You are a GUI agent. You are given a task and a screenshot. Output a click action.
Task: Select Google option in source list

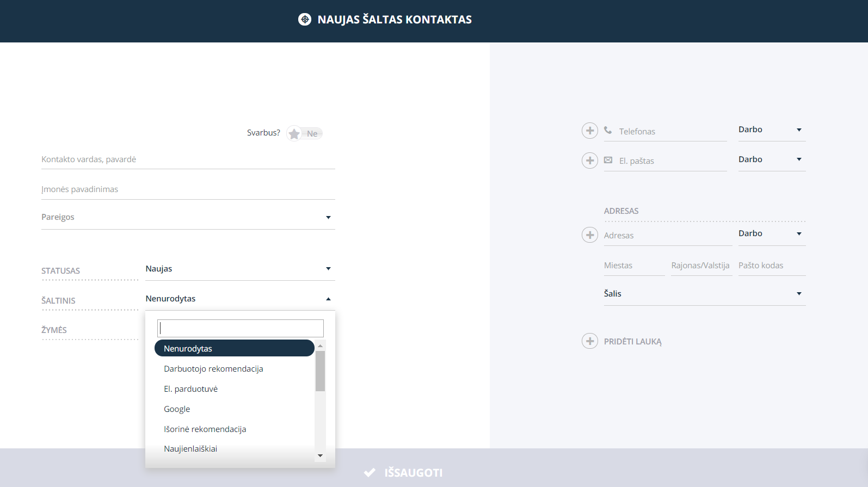tap(235, 409)
